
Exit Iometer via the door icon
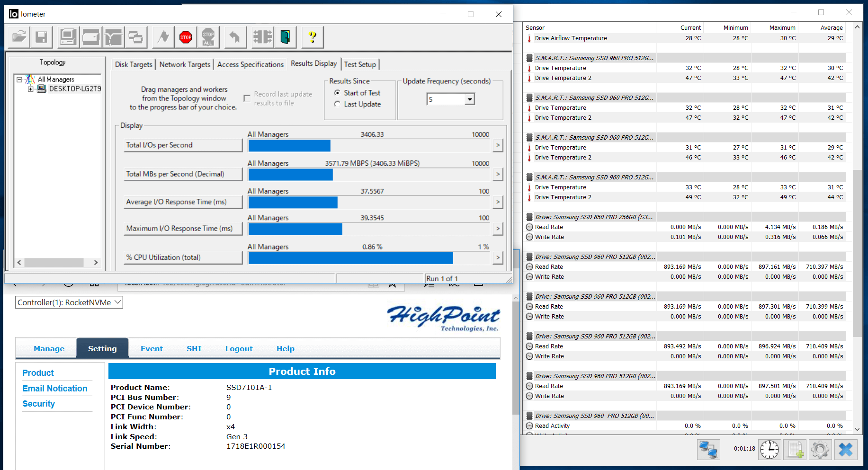click(285, 37)
